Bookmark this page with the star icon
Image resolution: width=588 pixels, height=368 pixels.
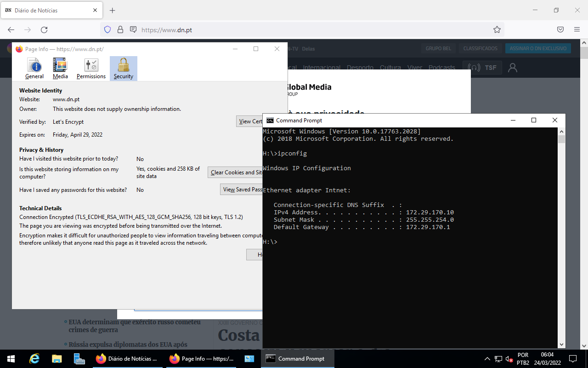pyautogui.click(x=497, y=29)
